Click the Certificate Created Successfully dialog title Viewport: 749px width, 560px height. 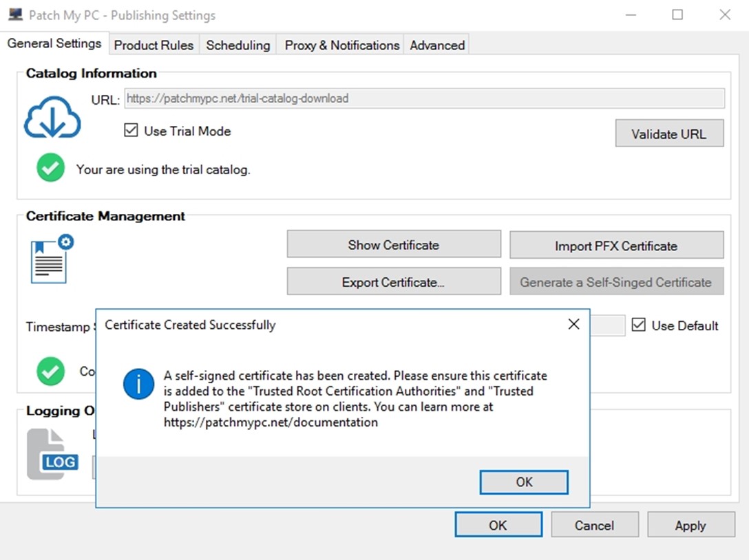[190, 325]
